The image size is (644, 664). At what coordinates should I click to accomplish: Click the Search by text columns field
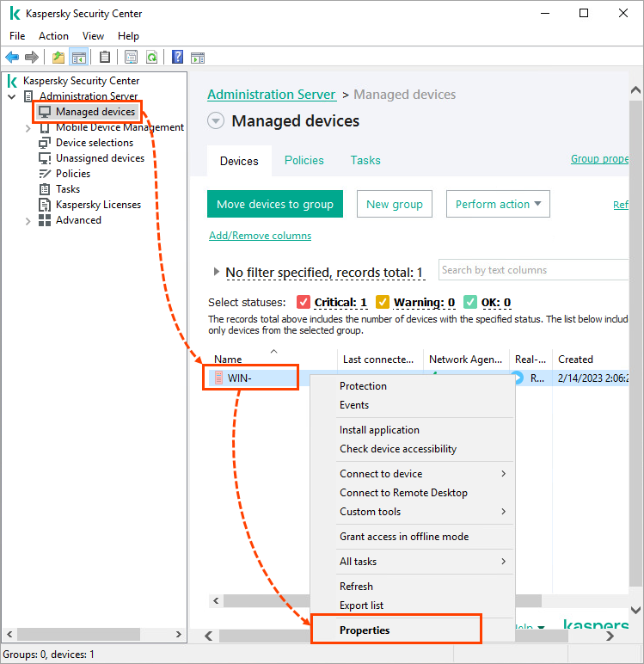coord(533,270)
